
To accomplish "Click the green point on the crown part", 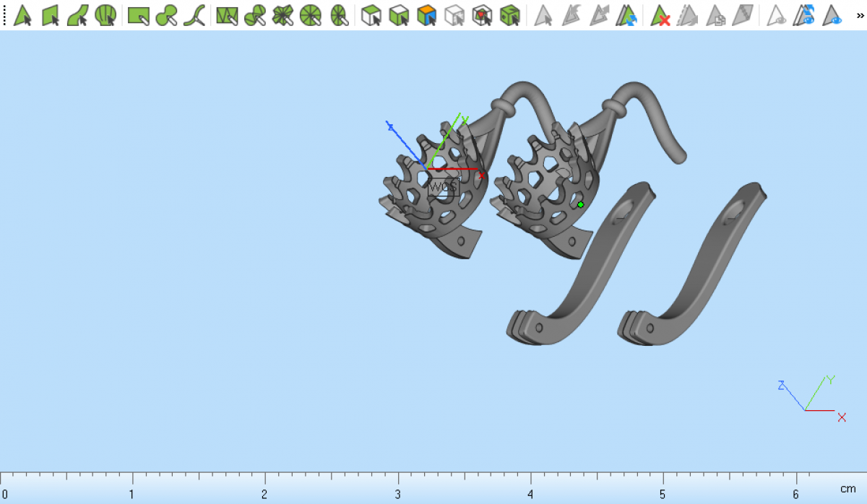I will (x=580, y=205).
